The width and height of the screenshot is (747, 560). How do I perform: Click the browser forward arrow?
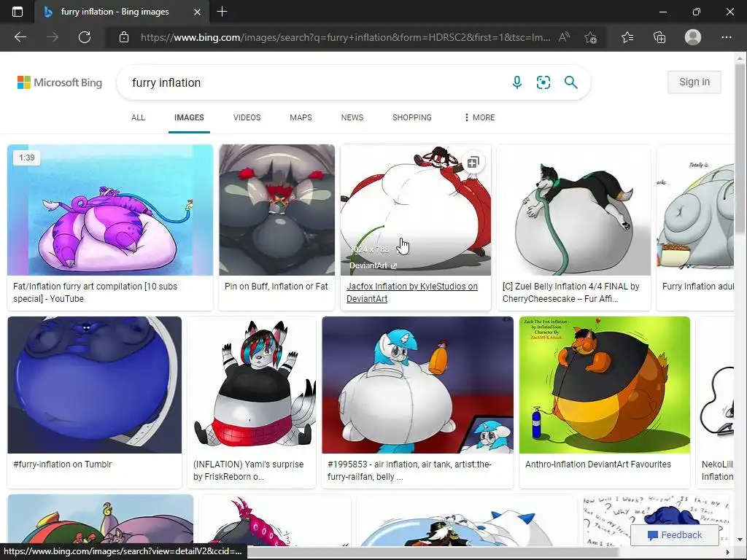pyautogui.click(x=53, y=37)
